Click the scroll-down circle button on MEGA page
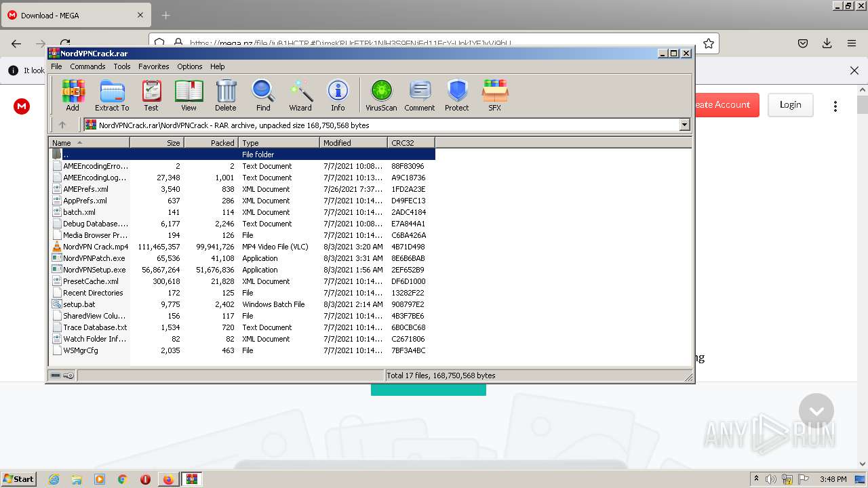 [x=816, y=411]
